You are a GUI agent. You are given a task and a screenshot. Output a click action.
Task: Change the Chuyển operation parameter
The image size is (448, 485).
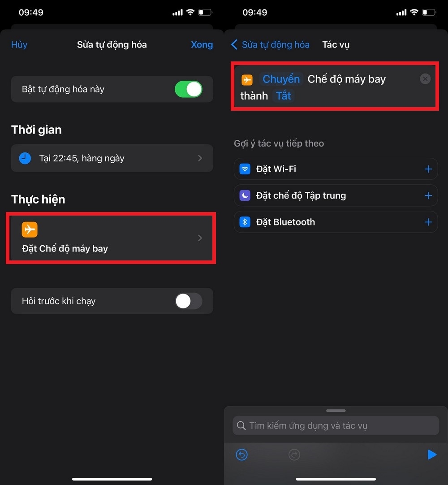point(281,79)
